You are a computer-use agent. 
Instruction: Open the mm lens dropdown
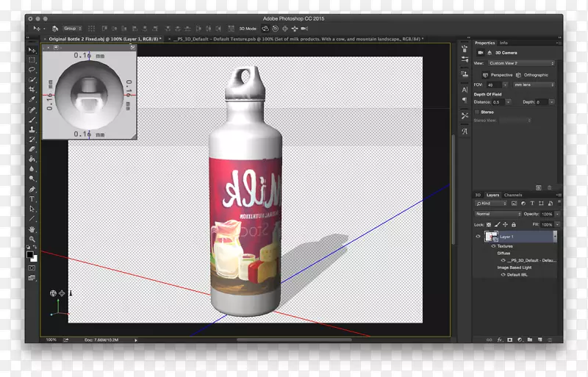(x=534, y=85)
